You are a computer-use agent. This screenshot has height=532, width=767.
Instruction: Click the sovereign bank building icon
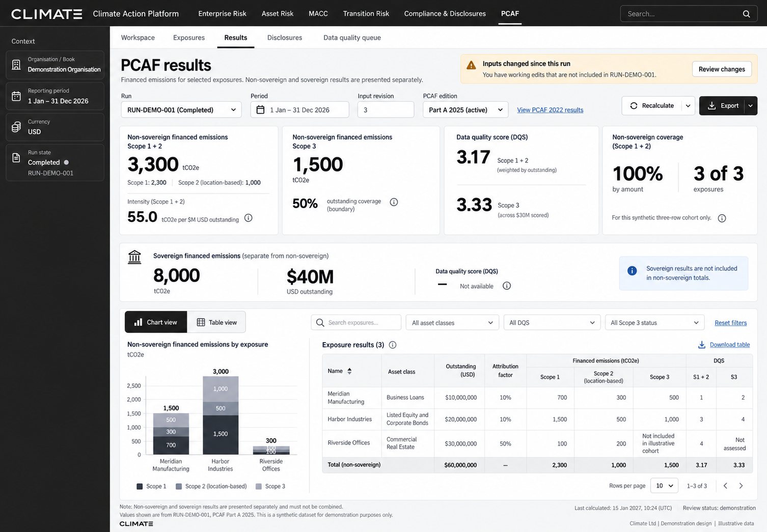(x=134, y=257)
